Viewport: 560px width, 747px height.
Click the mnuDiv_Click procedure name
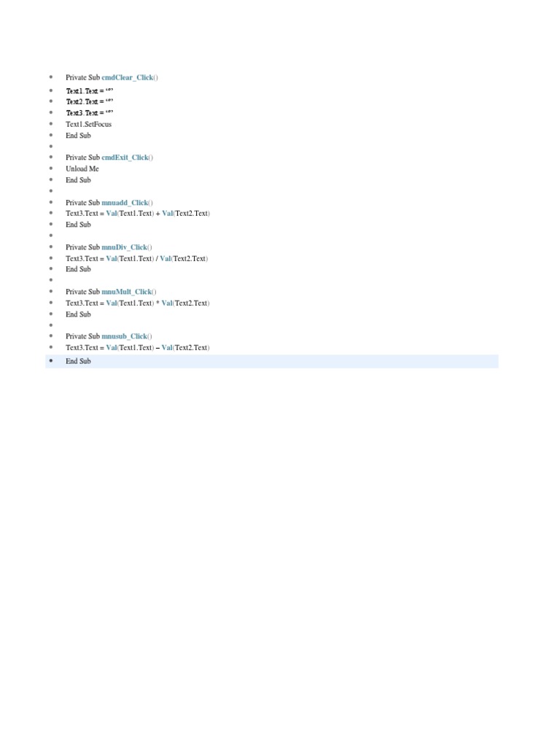point(127,247)
